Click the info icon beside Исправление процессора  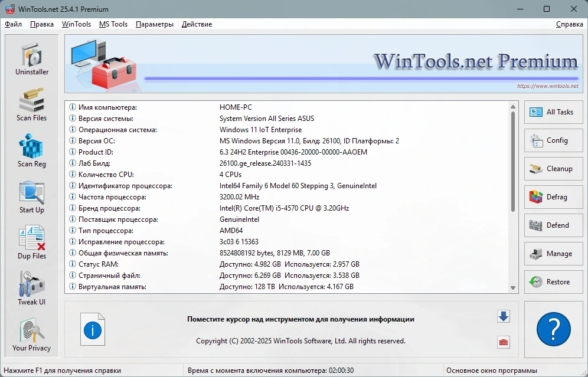pyautogui.click(x=73, y=242)
